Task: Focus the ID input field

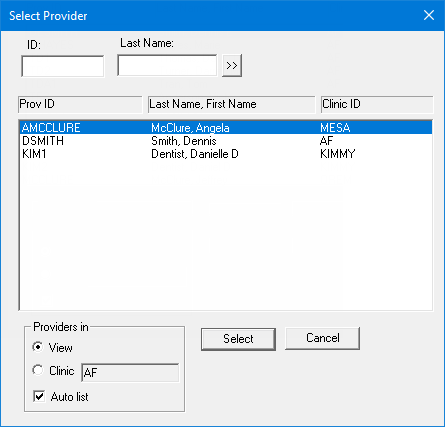Action: 63,66
